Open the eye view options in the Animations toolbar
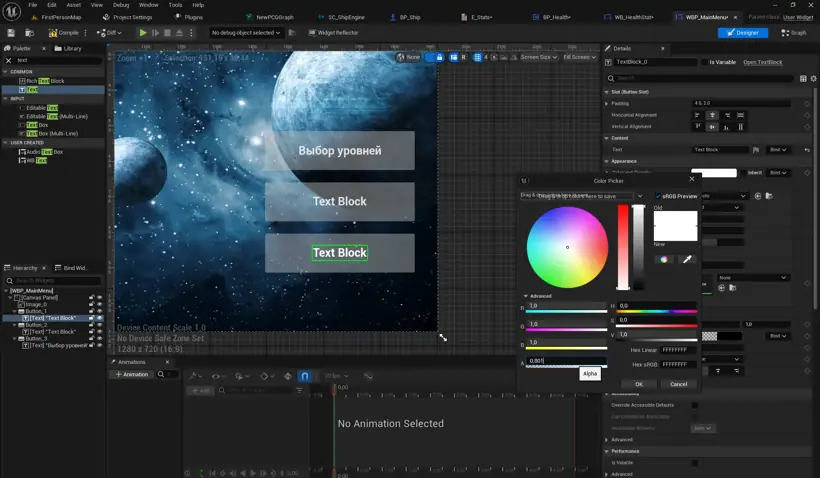The height and width of the screenshot is (478, 820). (218, 376)
